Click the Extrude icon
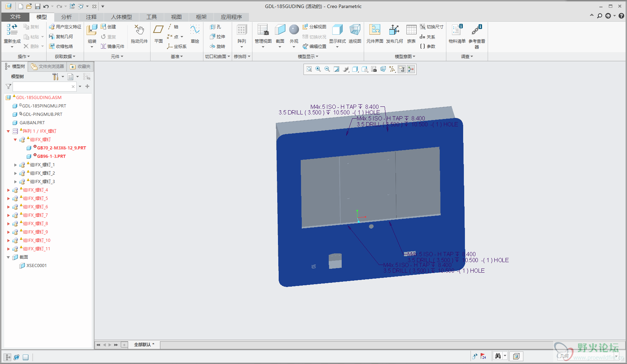The height and width of the screenshot is (364, 627). pos(213,36)
